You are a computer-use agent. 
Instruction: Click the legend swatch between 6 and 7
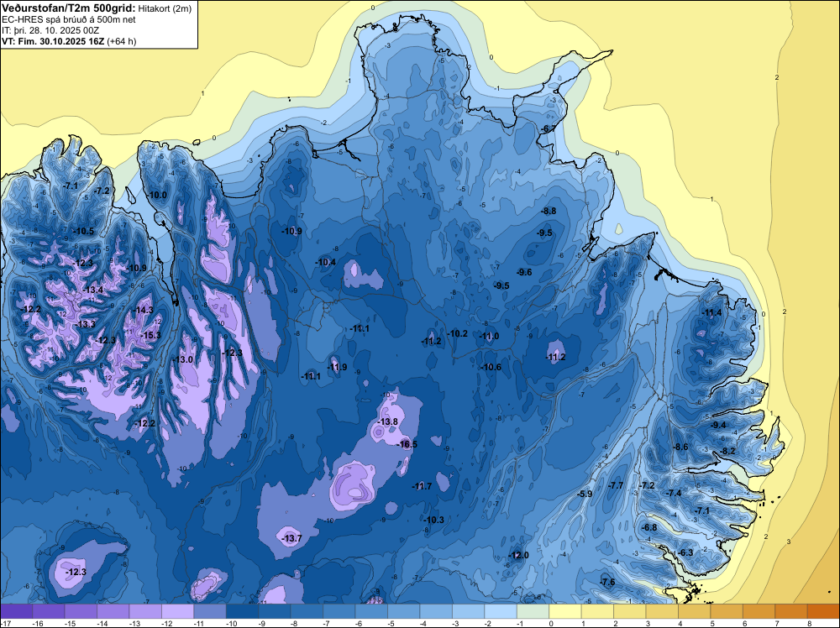[759, 611]
